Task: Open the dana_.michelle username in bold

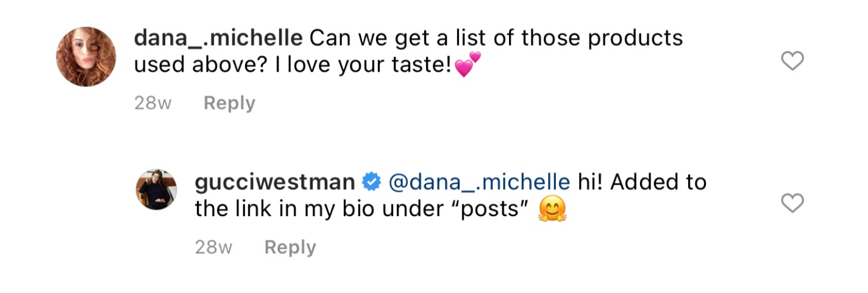Action: (218, 38)
